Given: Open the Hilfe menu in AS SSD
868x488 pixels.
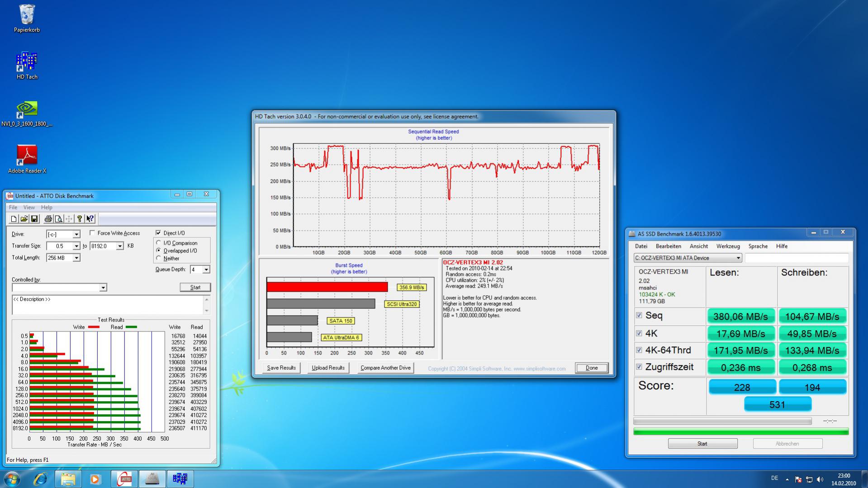Looking at the screenshot, I should pos(782,246).
